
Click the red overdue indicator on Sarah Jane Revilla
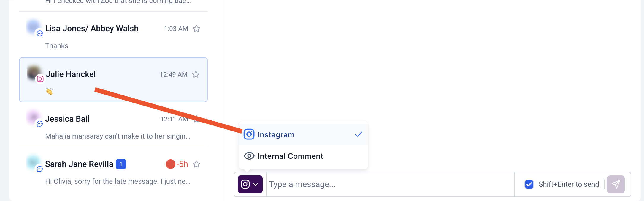pos(171,164)
